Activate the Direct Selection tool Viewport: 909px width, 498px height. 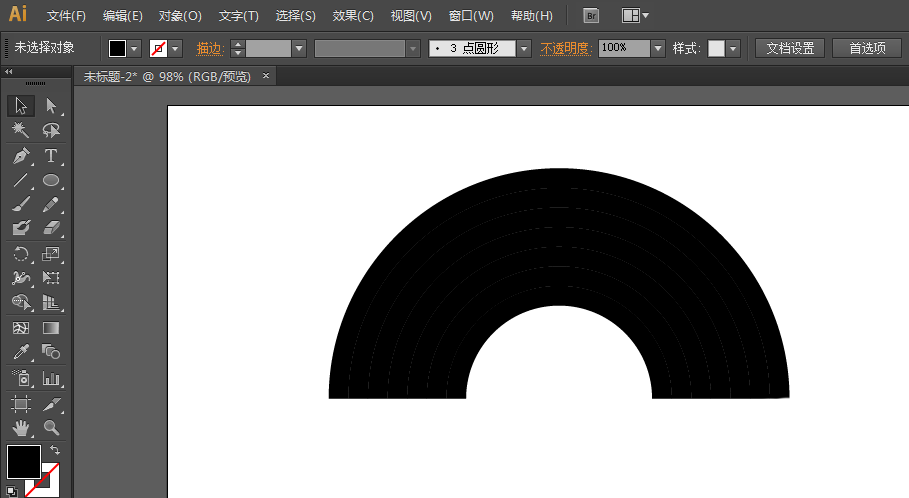pyautogui.click(x=51, y=106)
